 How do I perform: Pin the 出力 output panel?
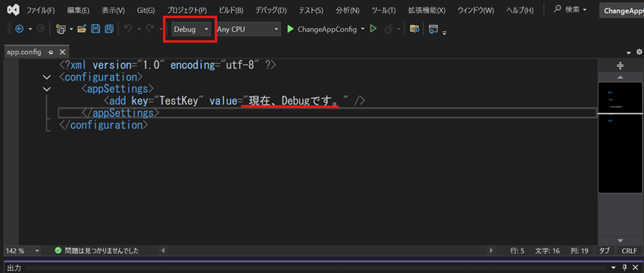coord(625,268)
